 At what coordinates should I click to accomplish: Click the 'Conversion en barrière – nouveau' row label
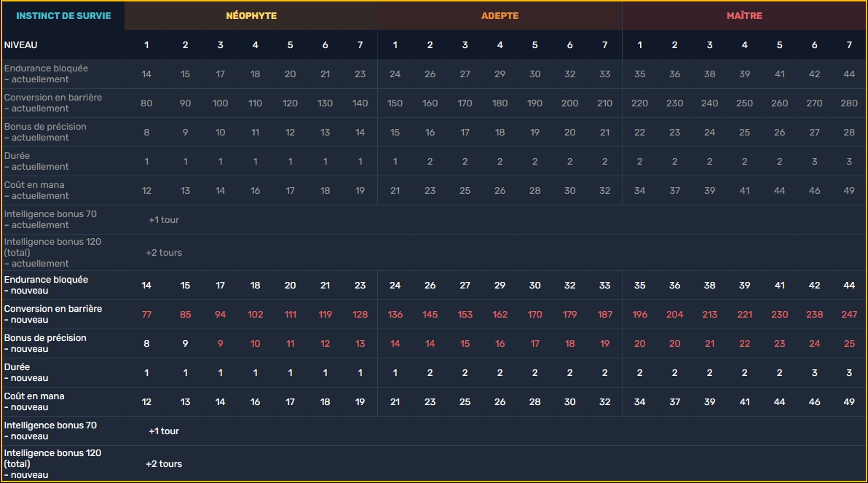[x=53, y=314]
